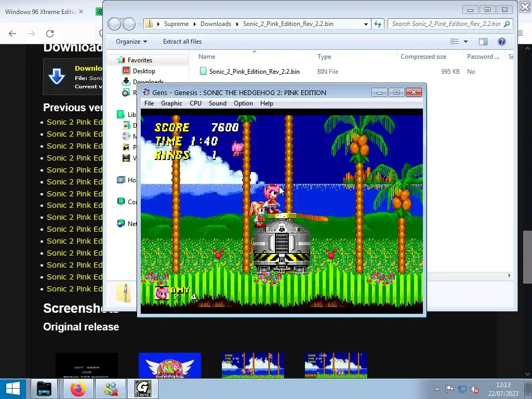This screenshot has width=532, height=399.
Task: Click the Name column header
Action: (x=207, y=56)
